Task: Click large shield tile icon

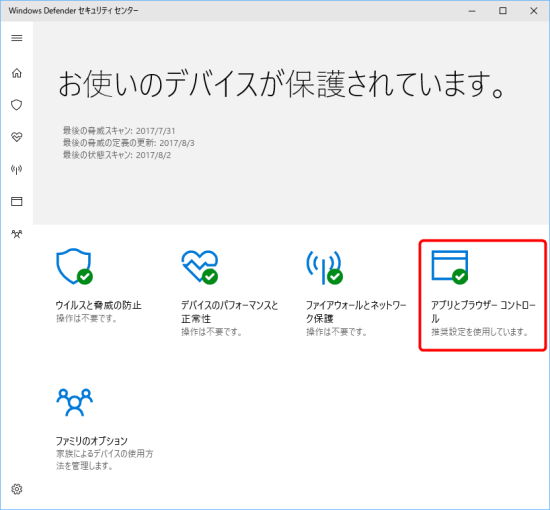Action: click(74, 267)
